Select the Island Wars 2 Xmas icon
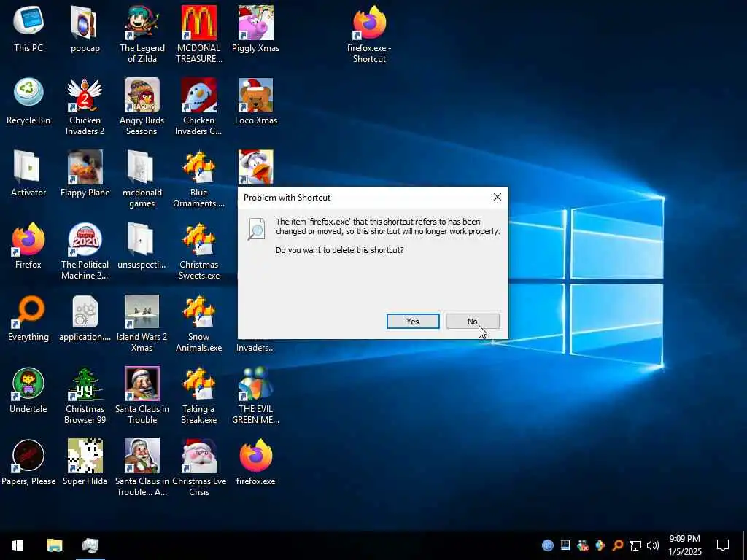Viewport: 747px width, 560px height. [x=142, y=323]
